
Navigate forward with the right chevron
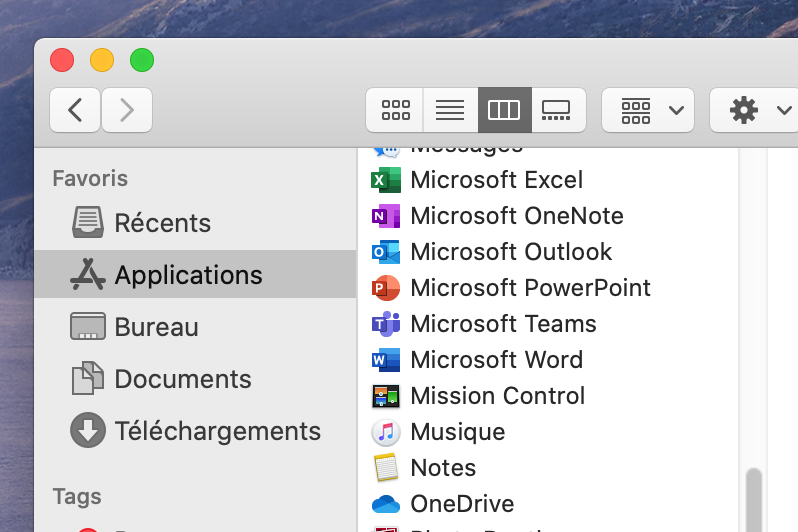point(127,110)
